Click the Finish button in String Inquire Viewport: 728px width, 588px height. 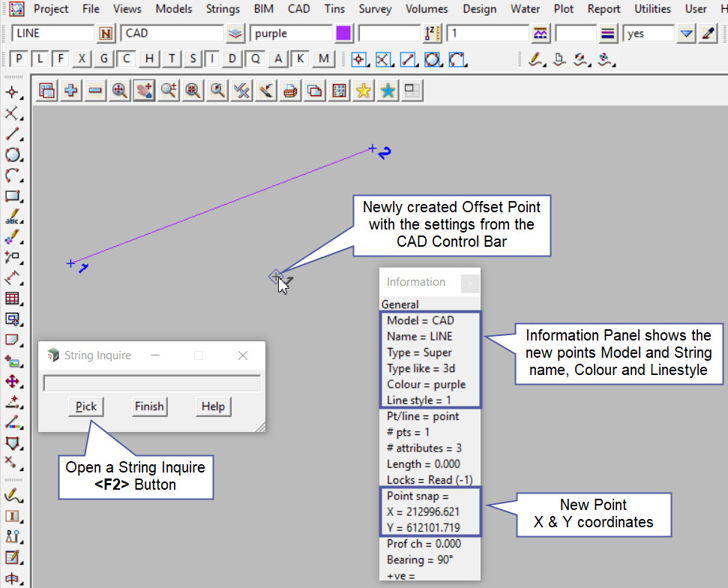[149, 406]
